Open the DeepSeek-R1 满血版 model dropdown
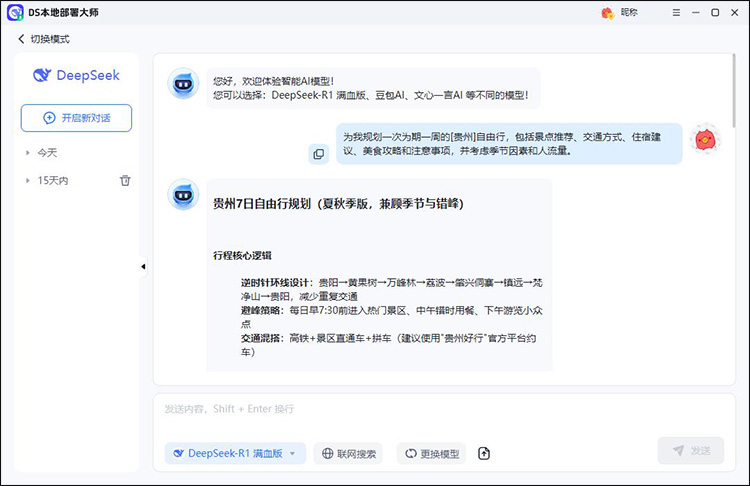The height and width of the screenshot is (486, 750). coord(235,453)
